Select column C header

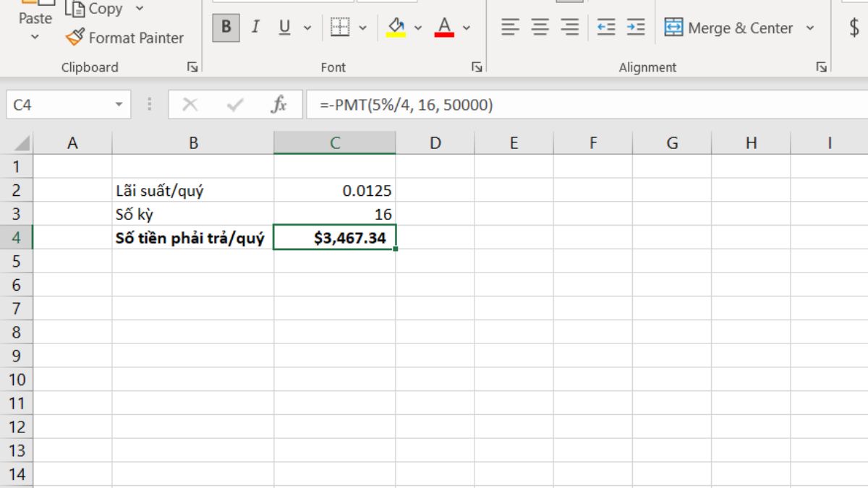(335, 143)
